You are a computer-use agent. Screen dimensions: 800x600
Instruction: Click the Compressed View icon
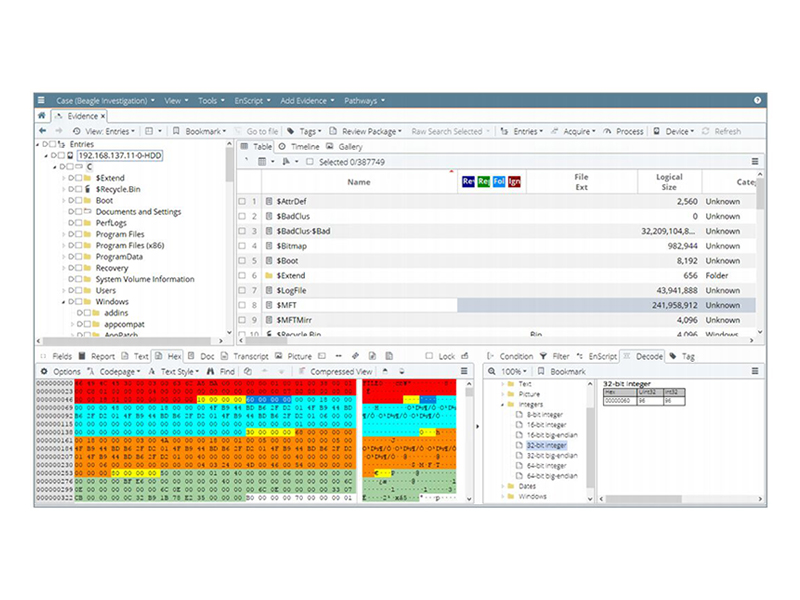[302, 371]
